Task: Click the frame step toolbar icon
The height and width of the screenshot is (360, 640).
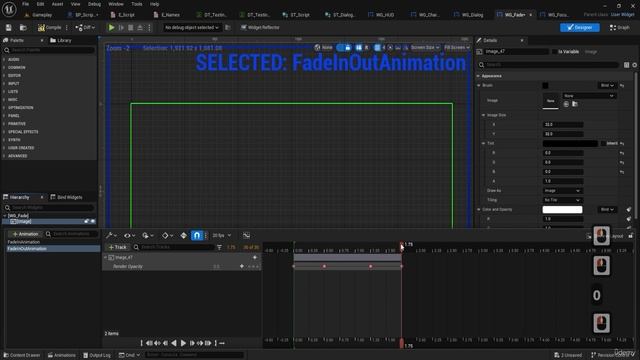Action: click(x=121, y=27)
